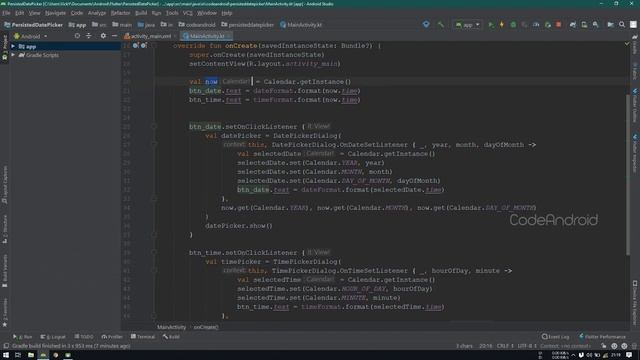Image resolution: width=640 pixels, height=360 pixels.
Task: Open the Build menu
Action: point(141,13)
